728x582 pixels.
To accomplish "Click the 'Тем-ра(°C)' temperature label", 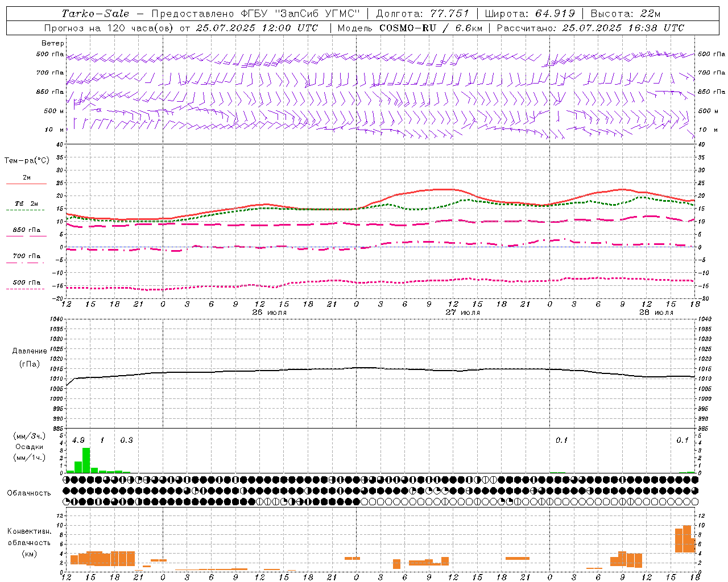I will pyautogui.click(x=27, y=161).
